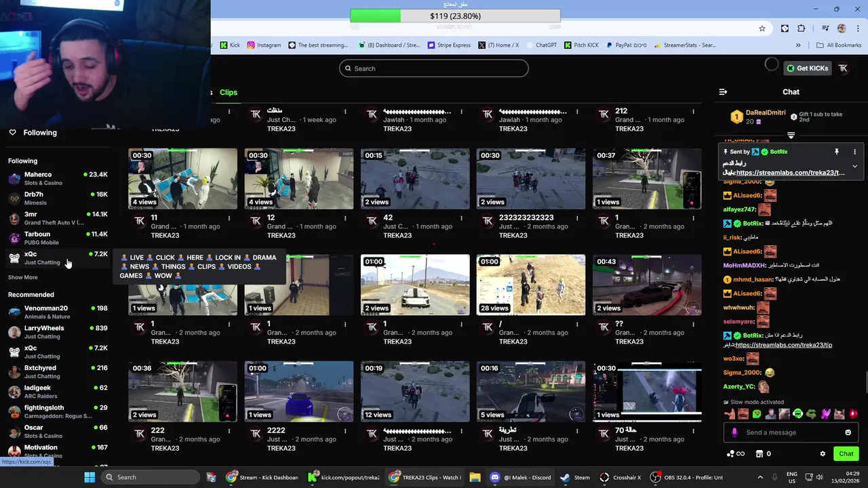Open Steam from taskbar
The image size is (868, 488).
pos(575,477)
